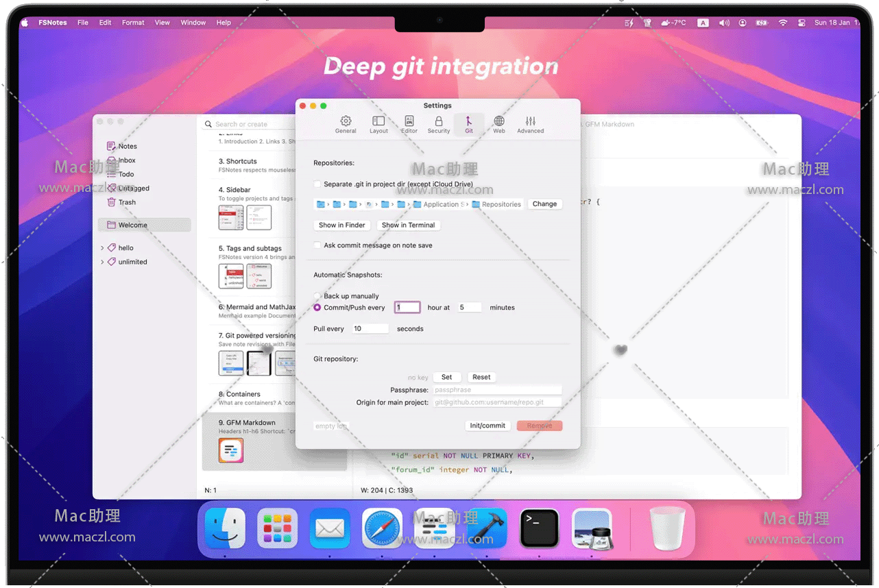Click the first Tags and subtags thumbnail
The width and height of the screenshot is (879, 588).
click(x=231, y=276)
